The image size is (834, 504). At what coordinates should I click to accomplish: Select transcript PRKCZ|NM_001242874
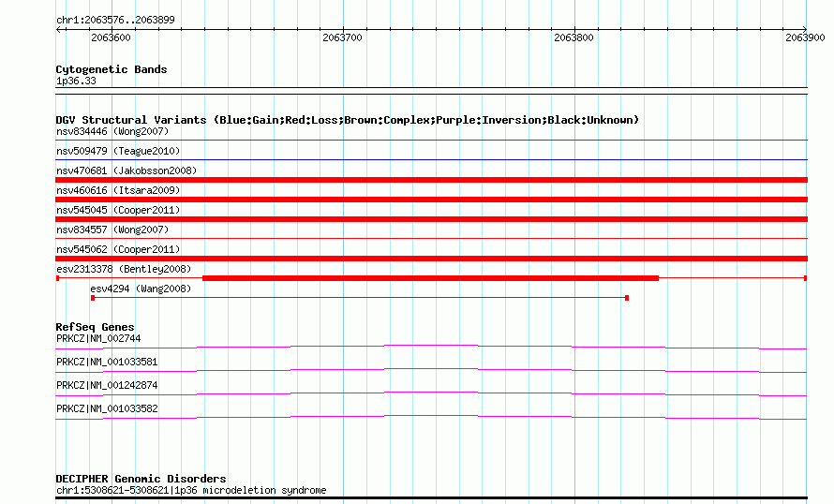tap(107, 385)
